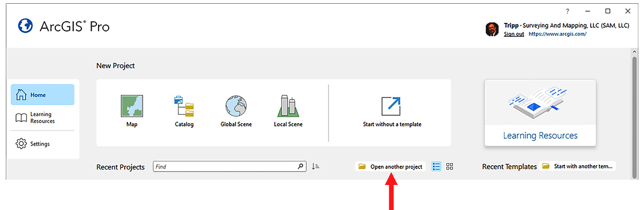Open the help question mark
Screen dimensions: 644x210
(x=568, y=11)
